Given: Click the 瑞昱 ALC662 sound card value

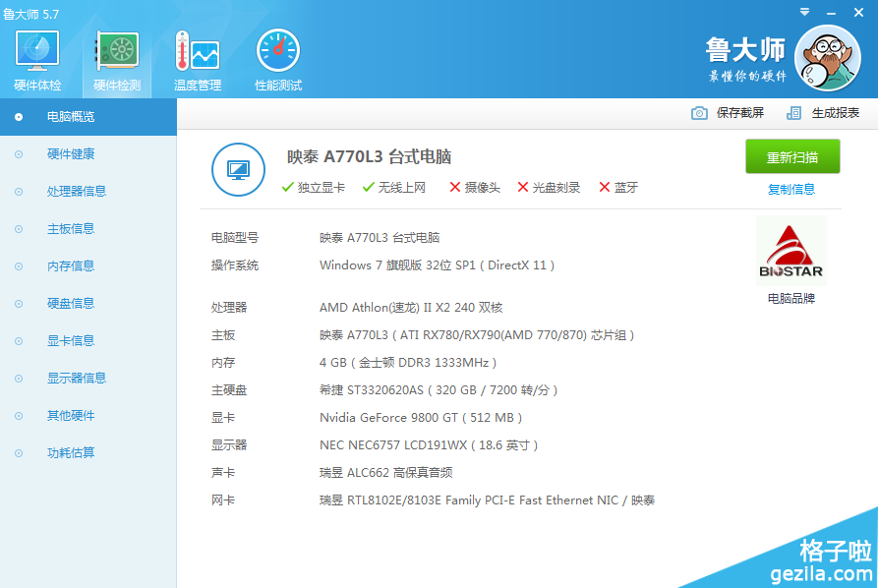Looking at the screenshot, I should pos(385,473).
